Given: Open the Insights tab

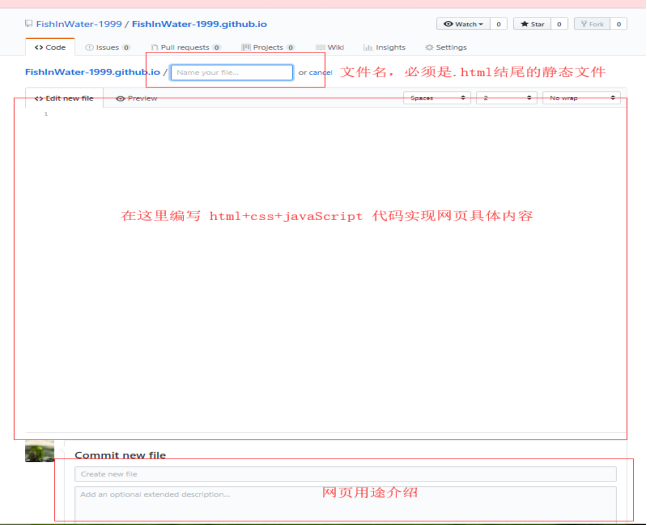Looking at the screenshot, I should coord(385,47).
